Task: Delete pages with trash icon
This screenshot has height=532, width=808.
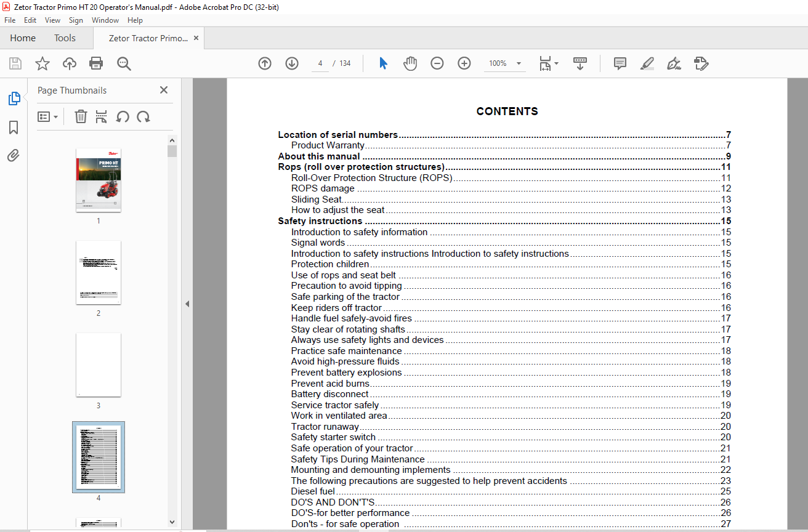Action: [81, 116]
